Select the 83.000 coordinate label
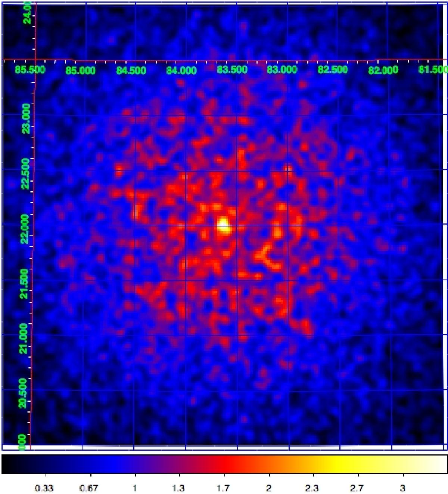Viewport: 448px width, 494px height. 282,70
